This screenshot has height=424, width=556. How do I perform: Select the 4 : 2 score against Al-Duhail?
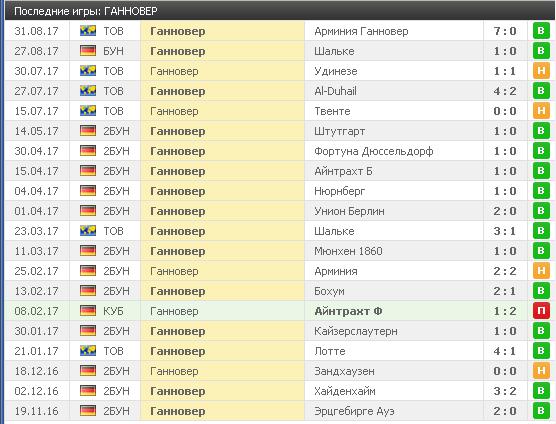click(x=505, y=91)
